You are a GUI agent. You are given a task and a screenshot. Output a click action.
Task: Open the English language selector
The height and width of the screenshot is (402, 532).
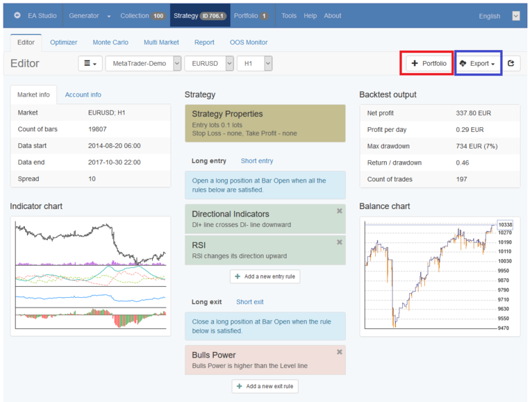[499, 16]
